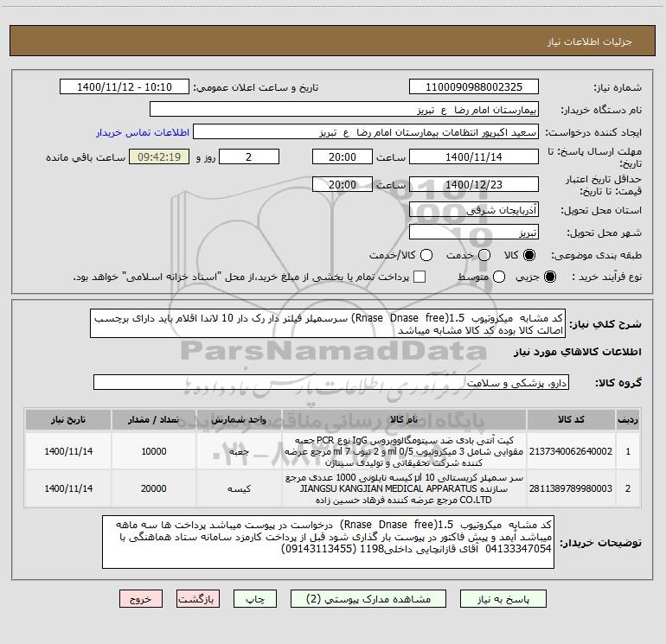Click the تعداد / مقدار column header
666x644 pixels.
pyautogui.click(x=154, y=419)
